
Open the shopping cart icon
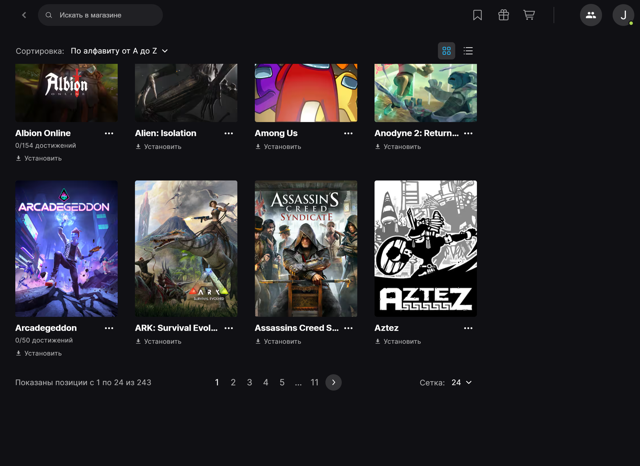click(x=529, y=15)
